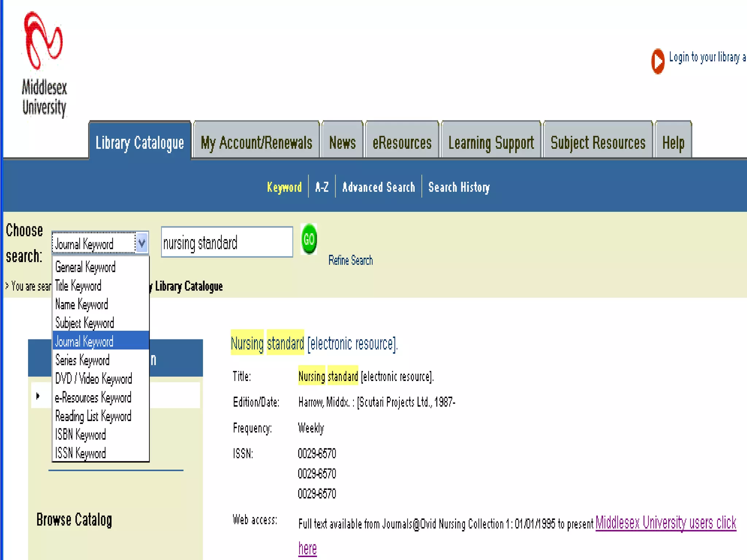
Task: Click the nursing standard search input field
Action: pyautogui.click(x=227, y=242)
